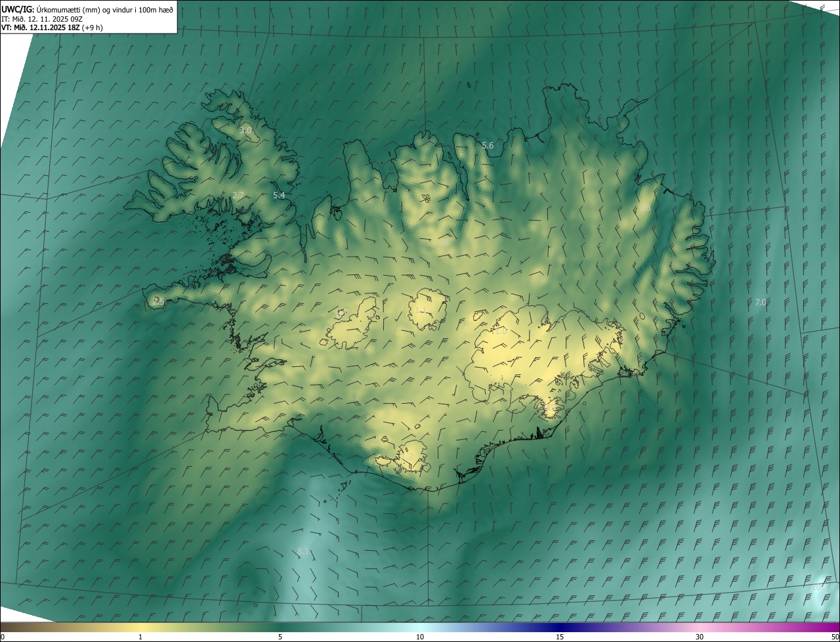Click the 1.0 value on the large glacier
Screen dimensions: 840x642
coord(501,332)
